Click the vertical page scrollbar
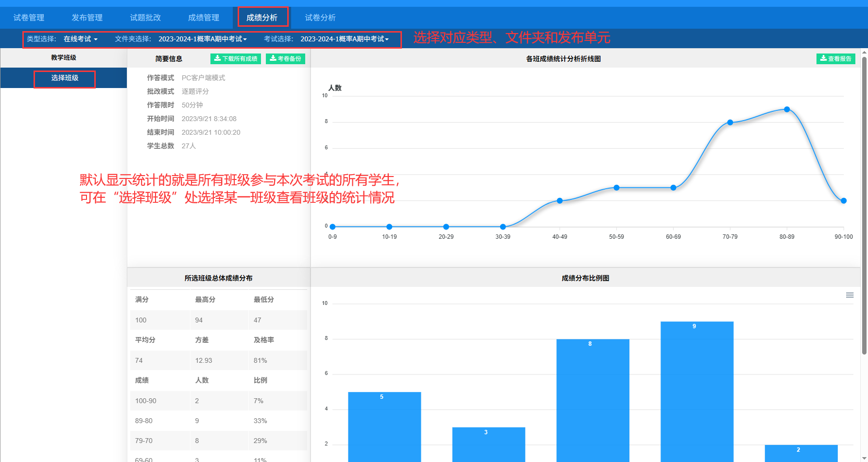 [864, 206]
